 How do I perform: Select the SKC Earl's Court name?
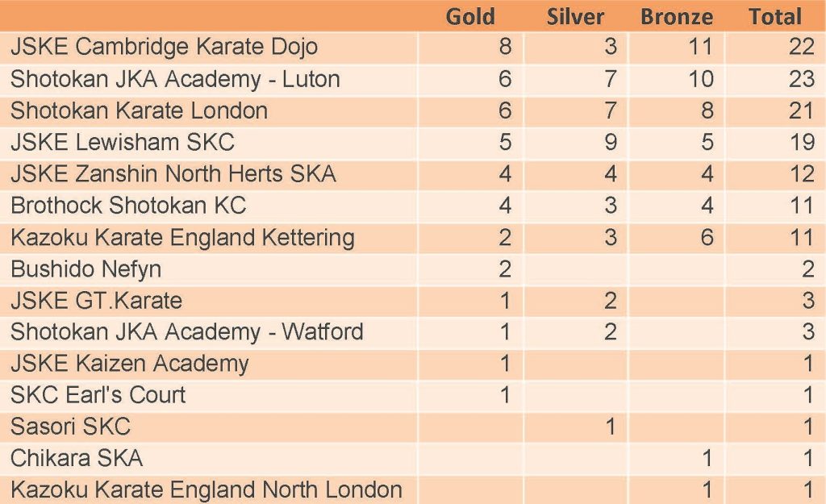pos(98,394)
